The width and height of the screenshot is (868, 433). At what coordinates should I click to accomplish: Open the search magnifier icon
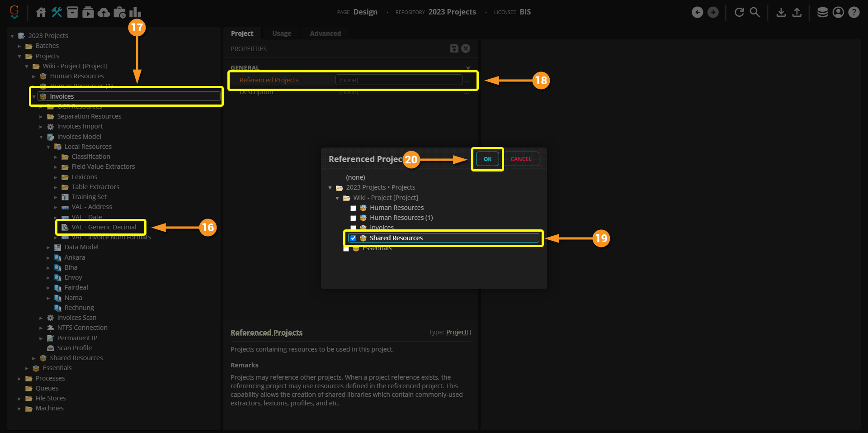[x=755, y=12]
